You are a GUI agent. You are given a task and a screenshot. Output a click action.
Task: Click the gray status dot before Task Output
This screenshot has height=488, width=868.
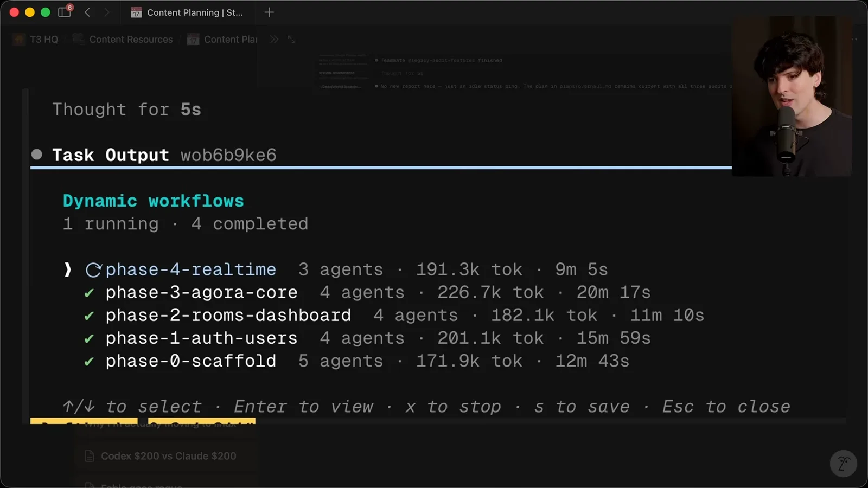[37, 155]
